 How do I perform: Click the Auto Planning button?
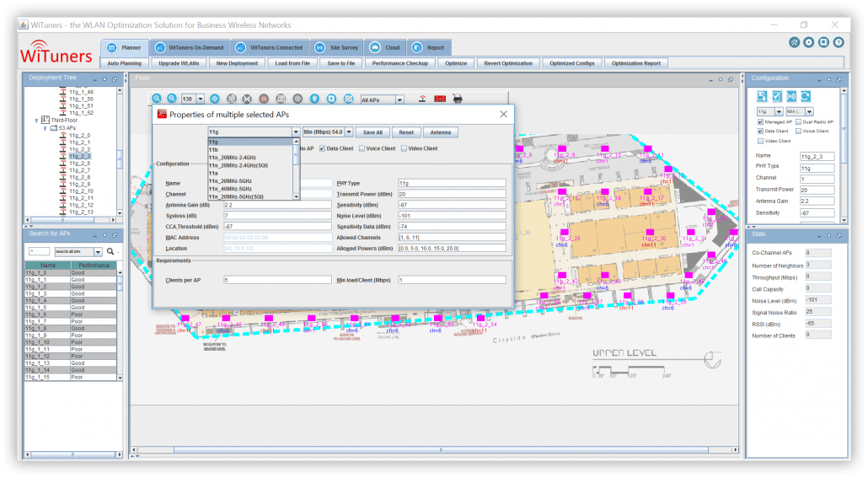(x=124, y=63)
